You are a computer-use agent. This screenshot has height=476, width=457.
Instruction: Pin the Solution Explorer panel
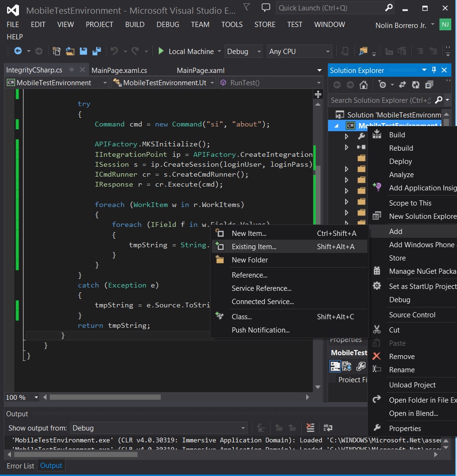[x=434, y=70]
